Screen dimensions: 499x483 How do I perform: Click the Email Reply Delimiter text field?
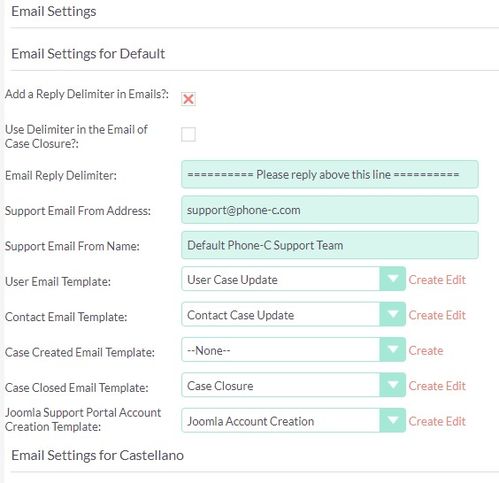330,174
